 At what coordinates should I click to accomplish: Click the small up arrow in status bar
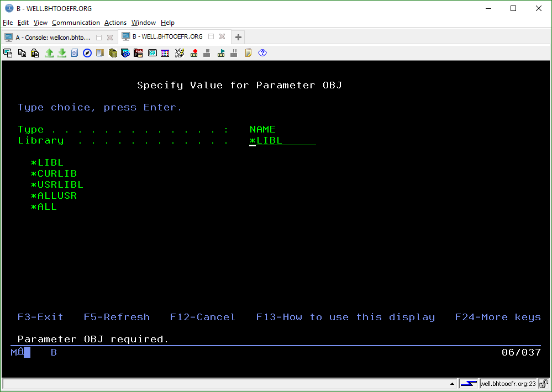click(453, 384)
